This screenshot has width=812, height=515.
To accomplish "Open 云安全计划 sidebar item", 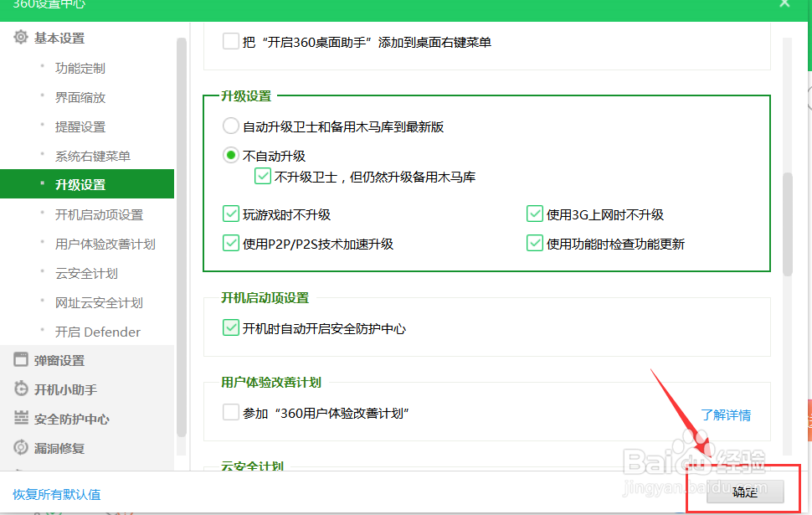I will click(87, 273).
